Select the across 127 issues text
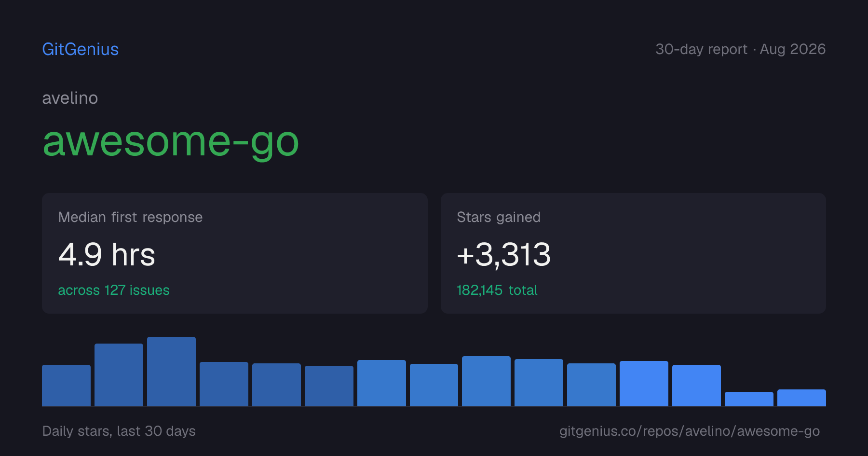868x456 pixels. click(x=114, y=290)
